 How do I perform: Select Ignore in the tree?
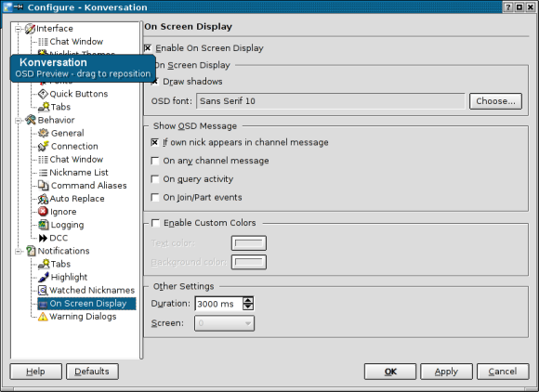point(63,212)
